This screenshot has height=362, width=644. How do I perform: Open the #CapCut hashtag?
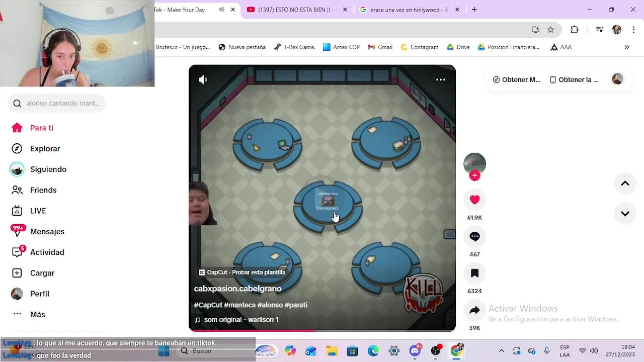click(x=208, y=305)
